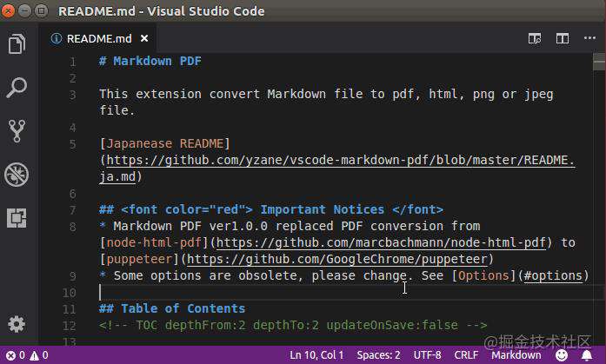Click the editor vertical scrollbar thumb
The height and width of the screenshot is (364, 606).
(599, 62)
